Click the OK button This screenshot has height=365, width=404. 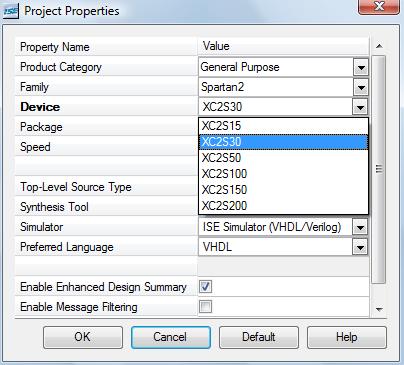tap(83, 337)
